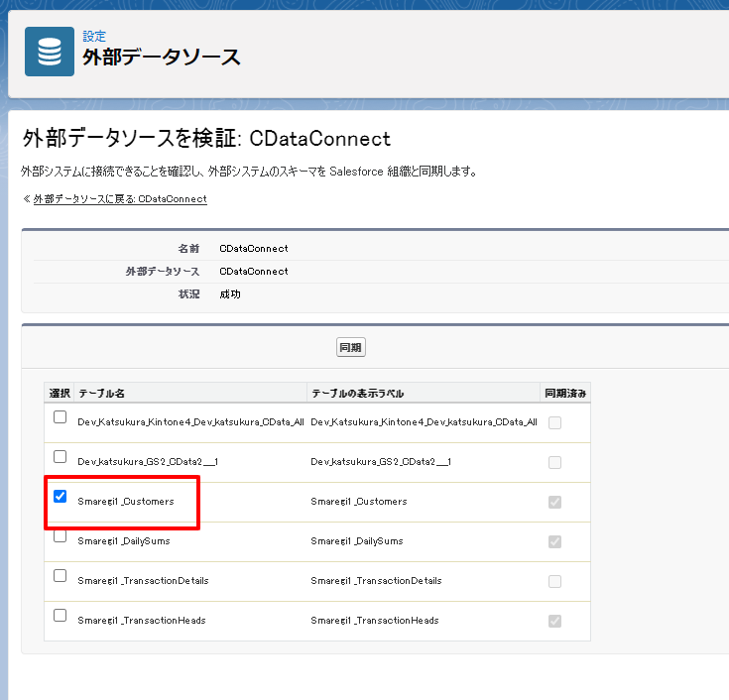Screen dimensions: 729x700
Task: Click display label Dev_katsukura_GS2_CData2__1
Action: (381, 462)
